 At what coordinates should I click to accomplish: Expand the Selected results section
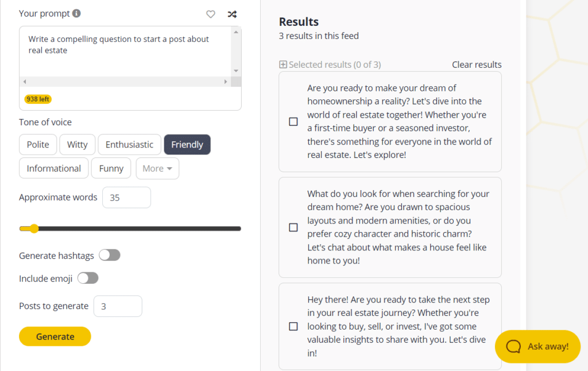pos(283,64)
